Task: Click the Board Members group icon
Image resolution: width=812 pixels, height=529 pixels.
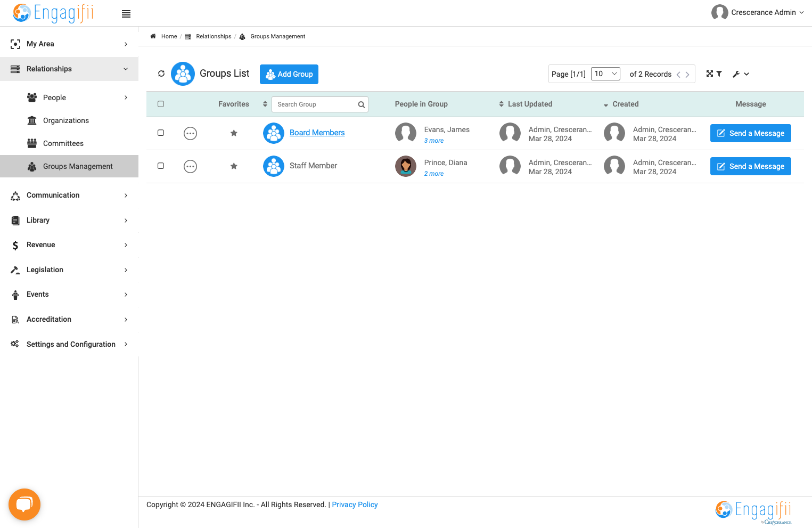Action: tap(274, 133)
